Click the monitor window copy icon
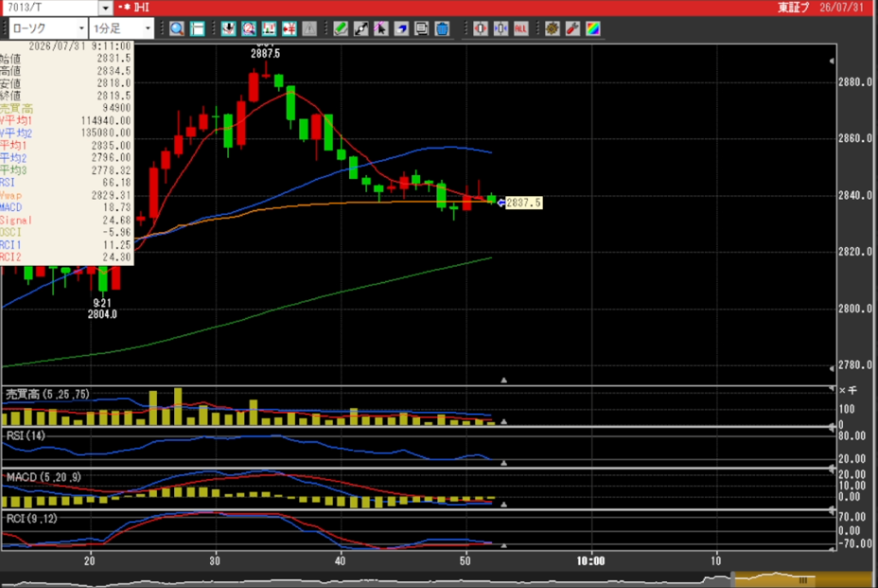878x588 pixels. (x=422, y=28)
